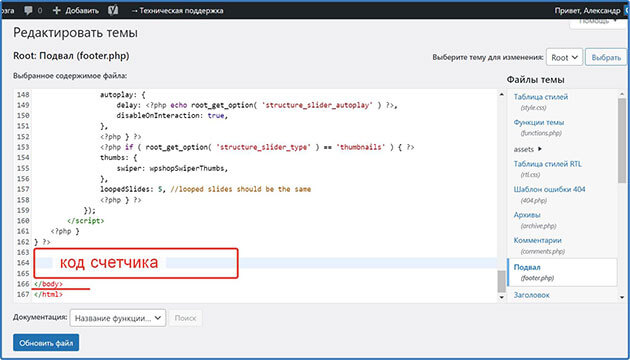
Task: Click line 153 structure_slider_type condition
Action: coord(257,147)
